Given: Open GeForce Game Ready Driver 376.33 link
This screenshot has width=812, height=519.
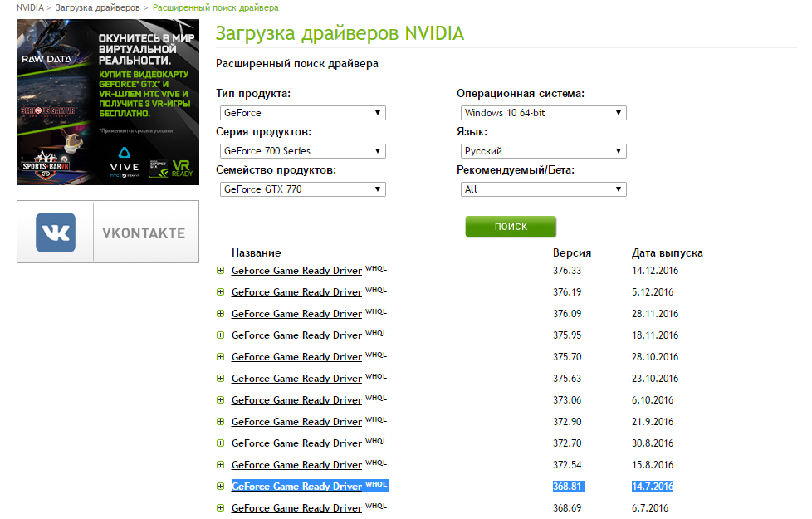Looking at the screenshot, I should [296, 271].
